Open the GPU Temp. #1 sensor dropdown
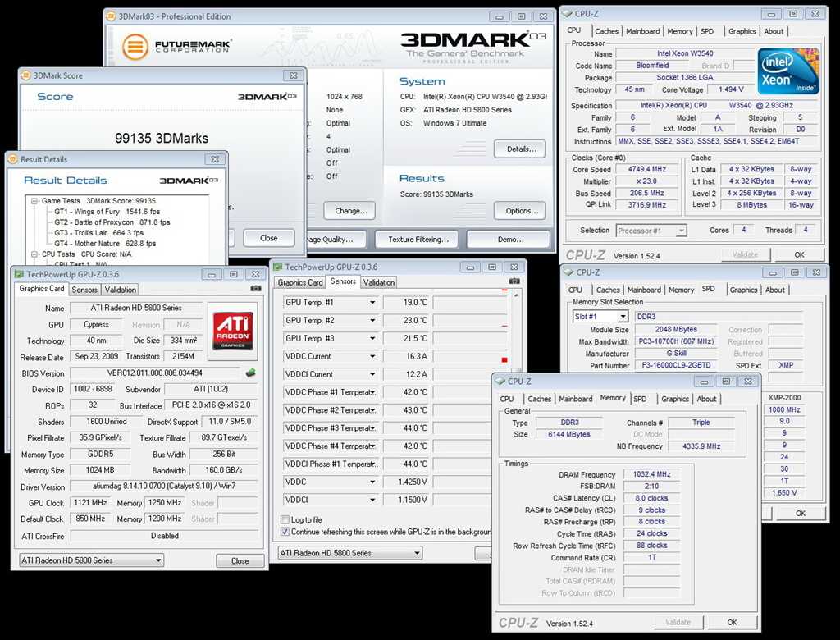This screenshot has height=640, width=840. click(x=372, y=303)
